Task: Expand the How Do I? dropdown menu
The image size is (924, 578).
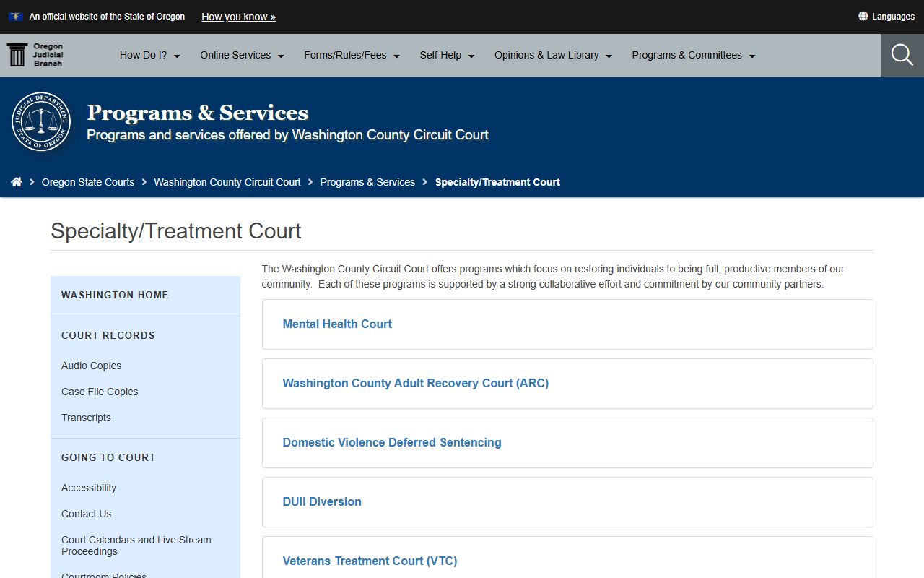Action: [150, 56]
